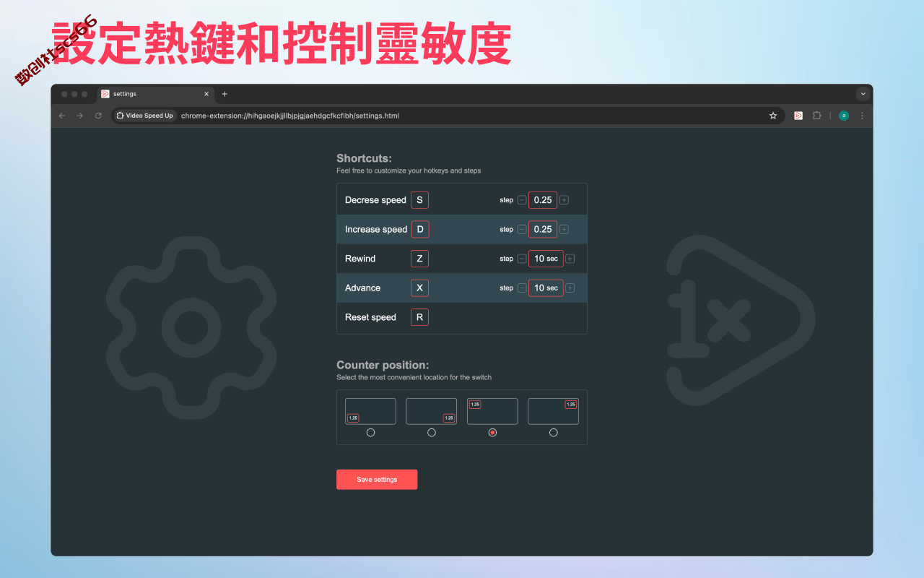Open a new tab with plus
The width and height of the screenshot is (924, 578).
(x=225, y=94)
